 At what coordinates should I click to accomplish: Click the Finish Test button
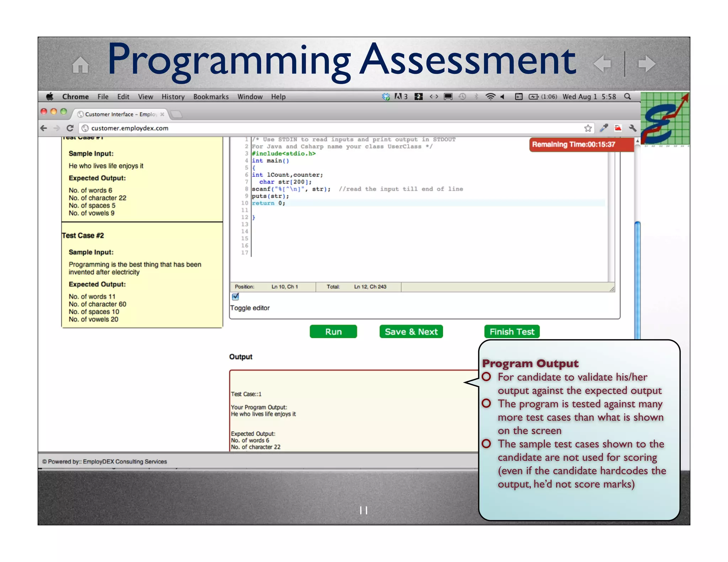click(512, 331)
